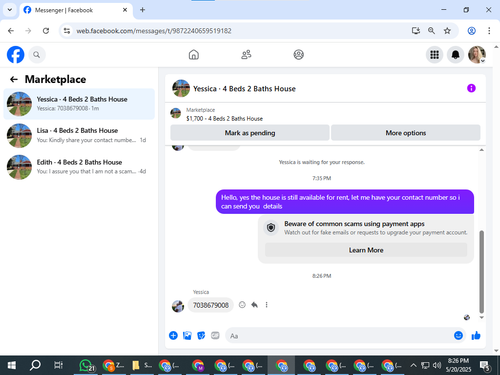Viewport: 500px width, 375px height.
Task: React to the 7038679008 message with emoji
Action: click(x=242, y=305)
